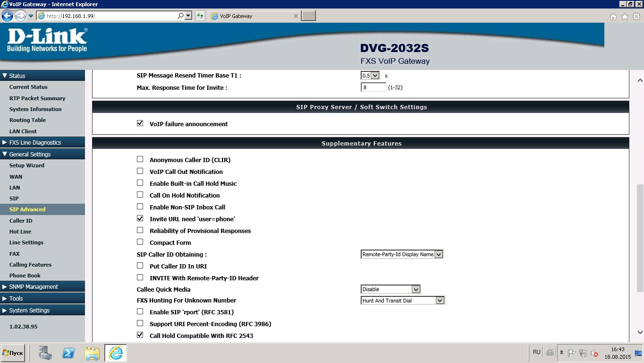Open the Пуск Start menu
This screenshot has width=644, height=363.
point(13,353)
